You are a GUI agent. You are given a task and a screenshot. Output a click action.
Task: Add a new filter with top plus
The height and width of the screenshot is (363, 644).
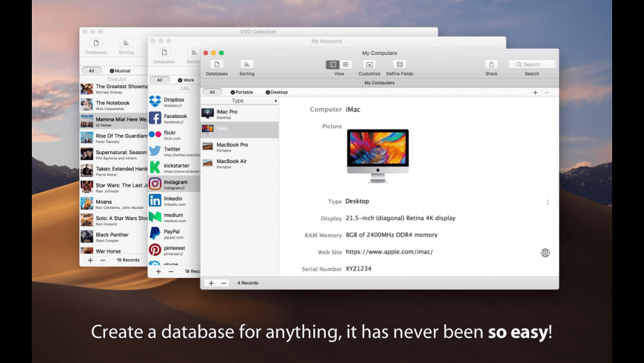[x=535, y=93]
